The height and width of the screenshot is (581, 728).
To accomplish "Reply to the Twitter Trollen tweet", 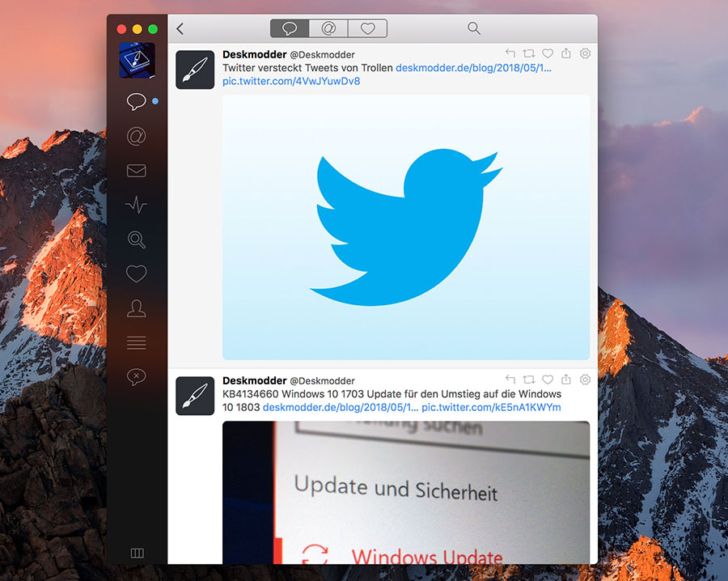I will coord(510,53).
